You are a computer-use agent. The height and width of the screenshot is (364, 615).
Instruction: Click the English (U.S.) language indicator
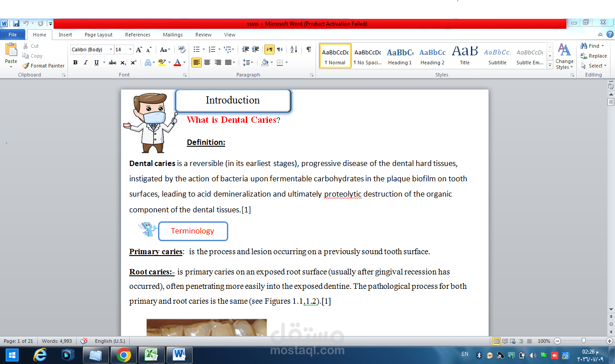click(x=110, y=341)
